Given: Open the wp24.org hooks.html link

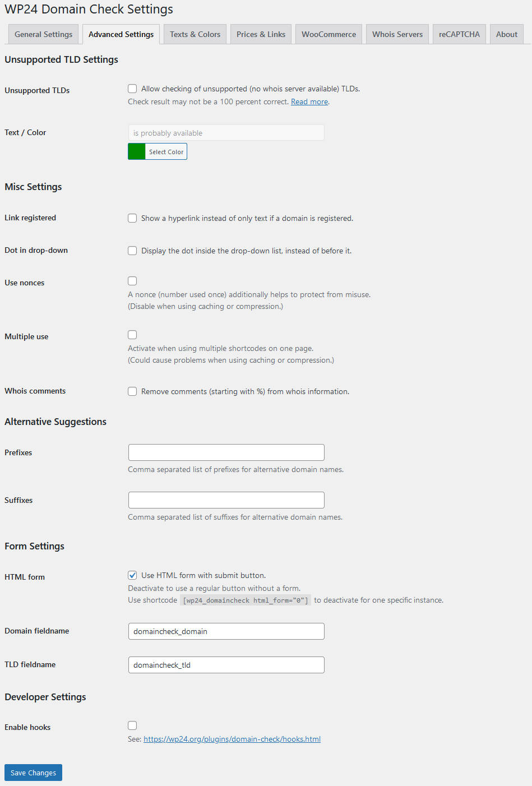Looking at the screenshot, I should click(x=232, y=739).
